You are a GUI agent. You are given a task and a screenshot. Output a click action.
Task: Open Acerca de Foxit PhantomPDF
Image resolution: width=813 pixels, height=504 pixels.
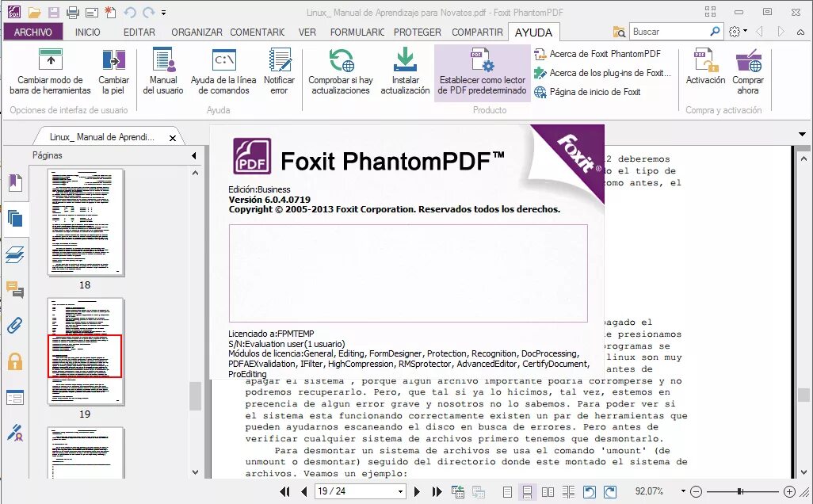pos(597,54)
